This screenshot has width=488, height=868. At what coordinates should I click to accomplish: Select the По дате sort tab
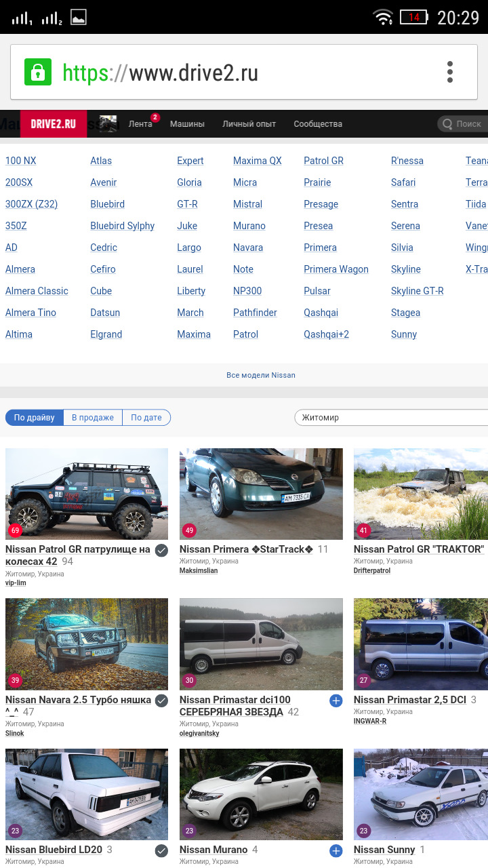coord(146,418)
